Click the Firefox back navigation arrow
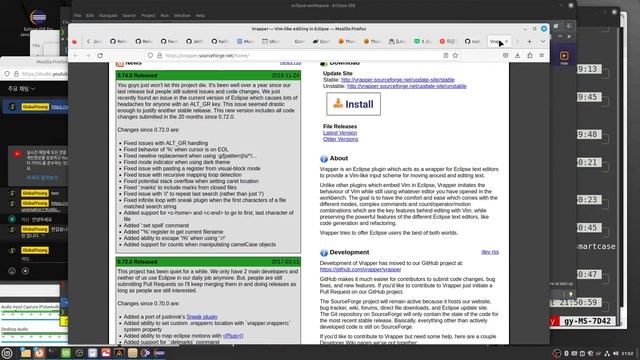The width and height of the screenshot is (640, 360). point(76,56)
